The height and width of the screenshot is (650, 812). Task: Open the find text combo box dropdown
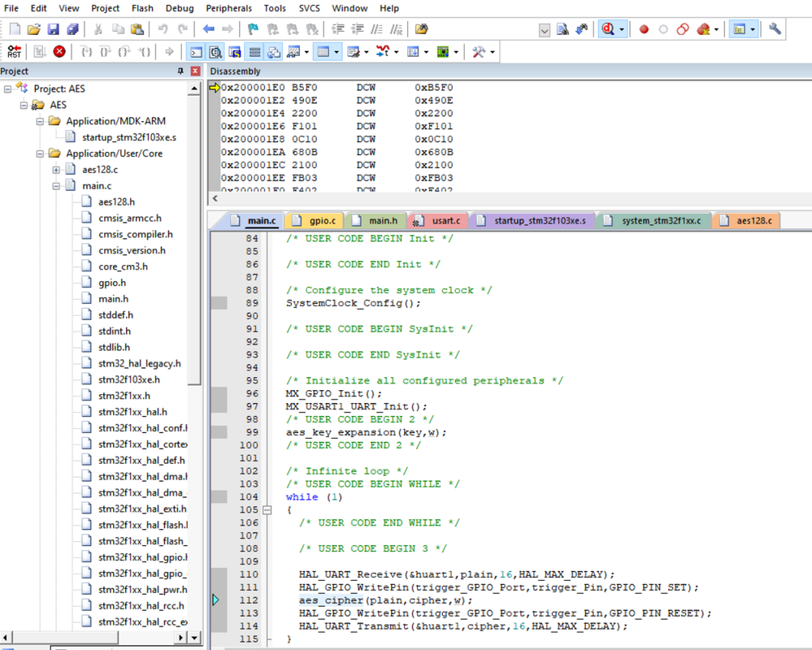pyautogui.click(x=544, y=30)
